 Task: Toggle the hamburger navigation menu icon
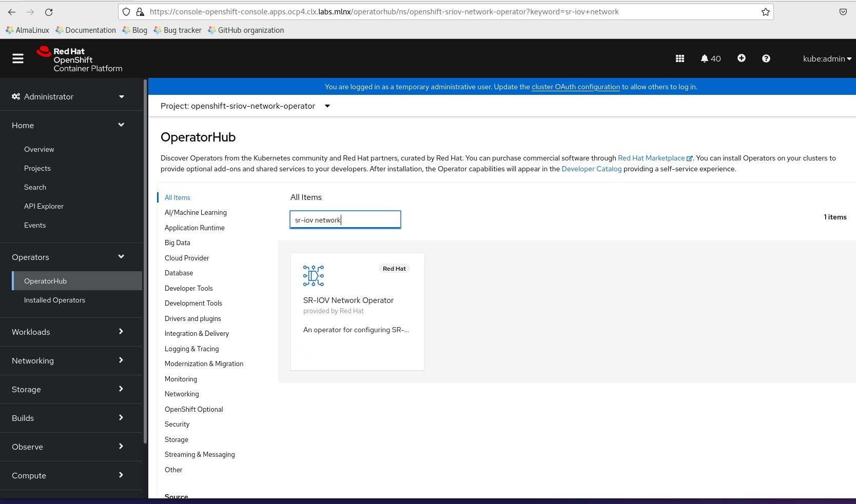coord(18,58)
